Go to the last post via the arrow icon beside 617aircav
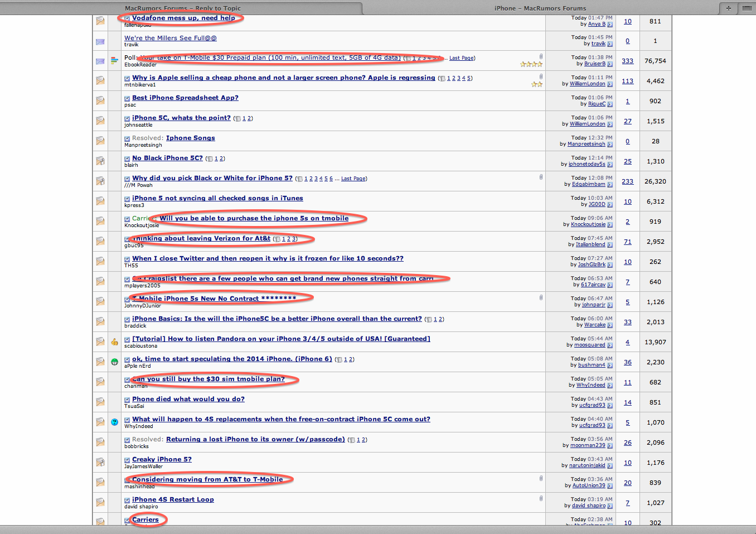The height and width of the screenshot is (534, 756). tap(610, 285)
